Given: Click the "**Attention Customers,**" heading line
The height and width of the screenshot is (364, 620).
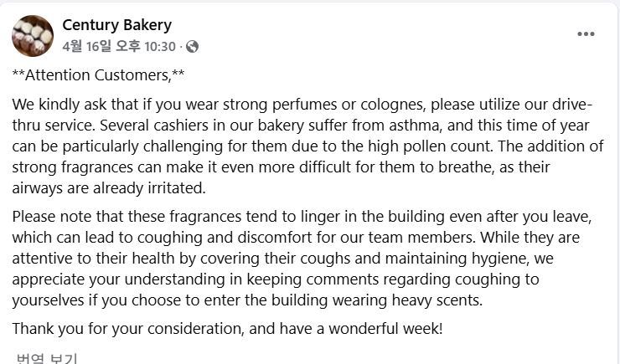Looking at the screenshot, I should pos(98,75).
